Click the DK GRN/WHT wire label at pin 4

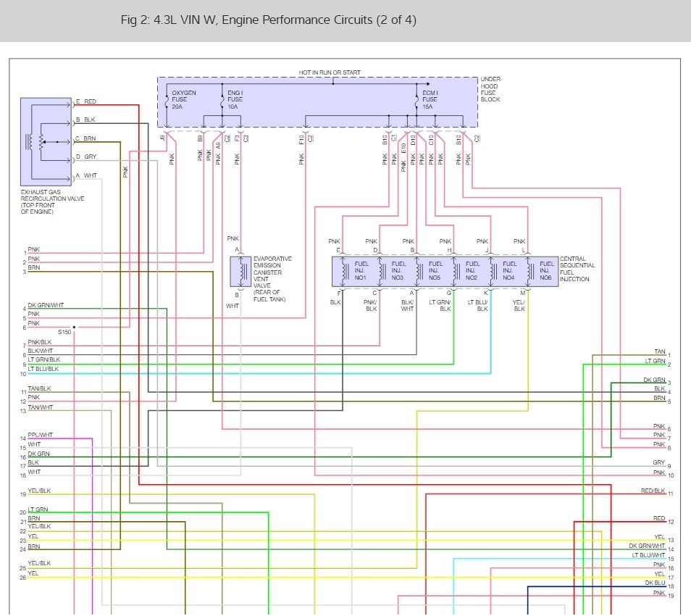[46, 305]
